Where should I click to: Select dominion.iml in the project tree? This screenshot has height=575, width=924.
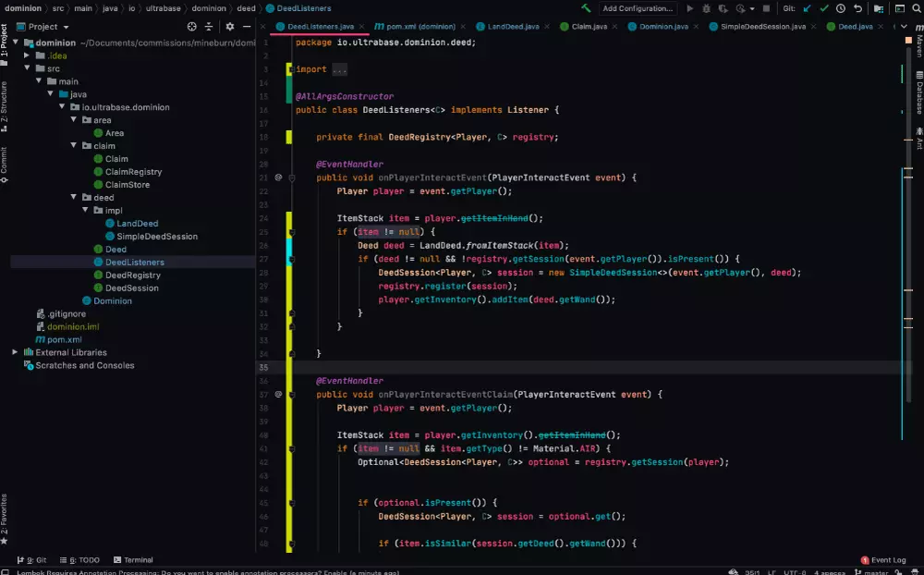click(x=73, y=326)
